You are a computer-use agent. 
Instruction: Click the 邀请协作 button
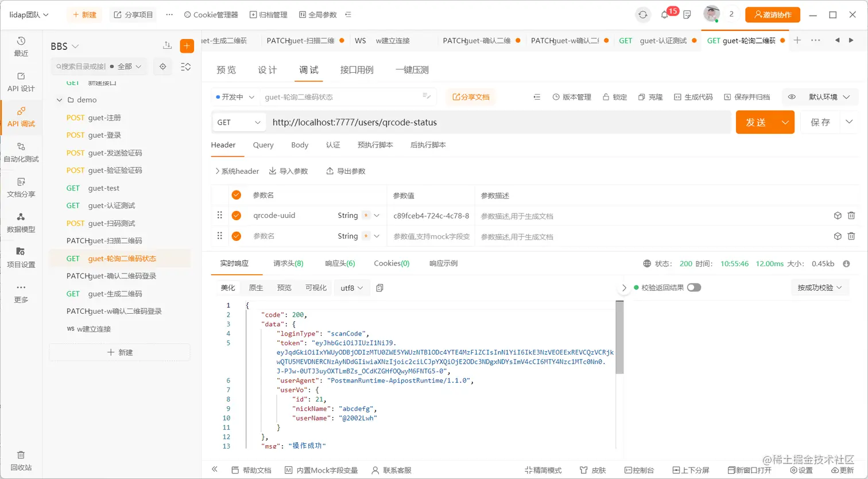coord(772,15)
